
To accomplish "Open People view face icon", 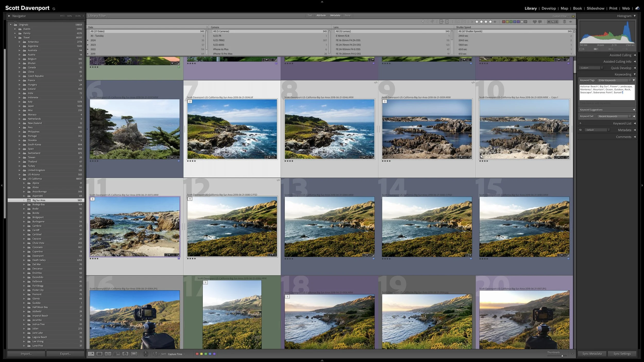I will point(125,354).
